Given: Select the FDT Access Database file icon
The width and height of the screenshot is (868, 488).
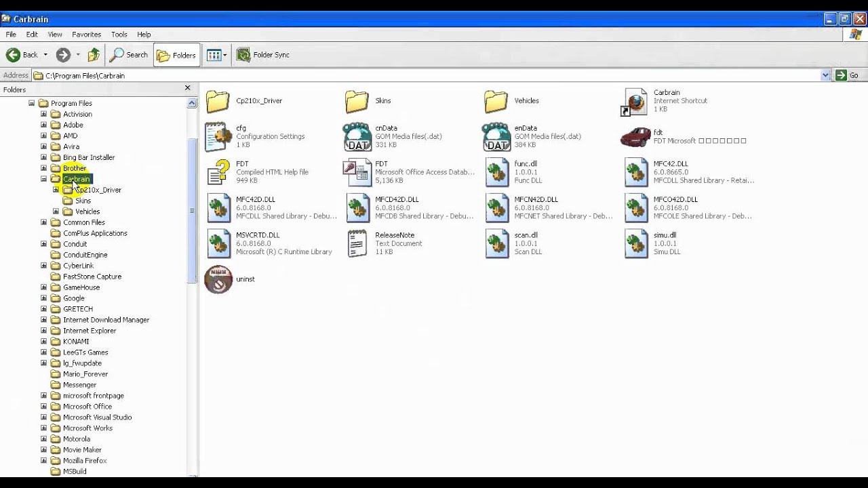Looking at the screenshot, I should point(357,172).
